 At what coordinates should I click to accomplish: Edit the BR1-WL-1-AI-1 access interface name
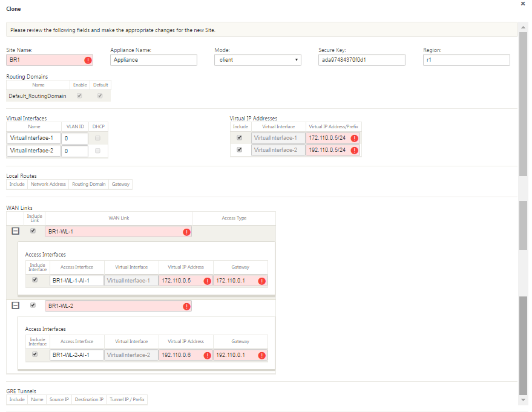click(x=77, y=281)
